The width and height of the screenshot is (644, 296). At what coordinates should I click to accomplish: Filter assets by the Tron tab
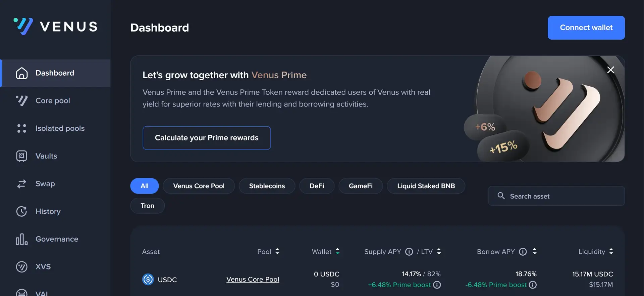[x=148, y=206]
